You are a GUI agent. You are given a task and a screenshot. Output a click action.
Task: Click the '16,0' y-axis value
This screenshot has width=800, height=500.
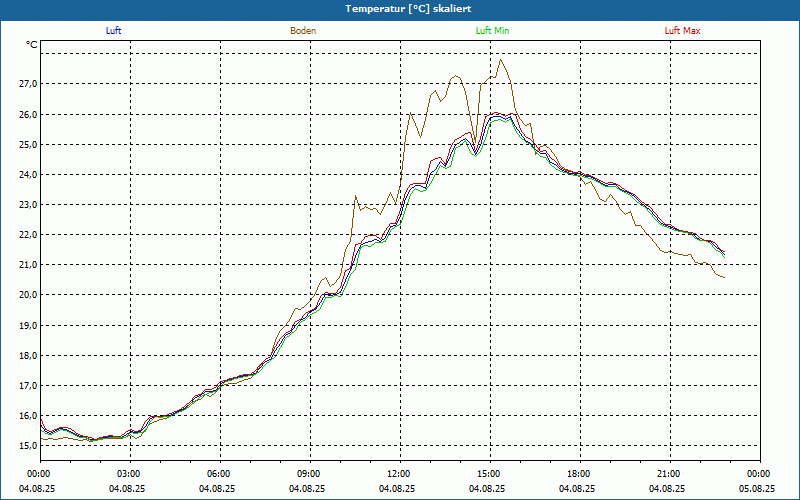point(28,416)
